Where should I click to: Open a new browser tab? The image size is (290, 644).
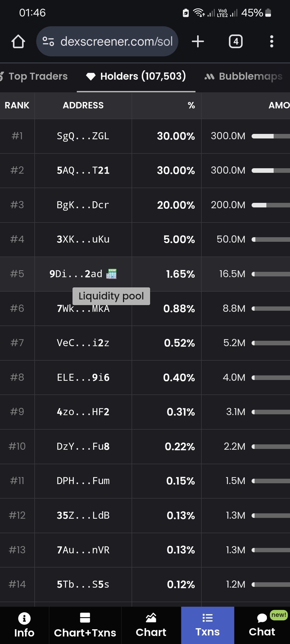click(198, 42)
